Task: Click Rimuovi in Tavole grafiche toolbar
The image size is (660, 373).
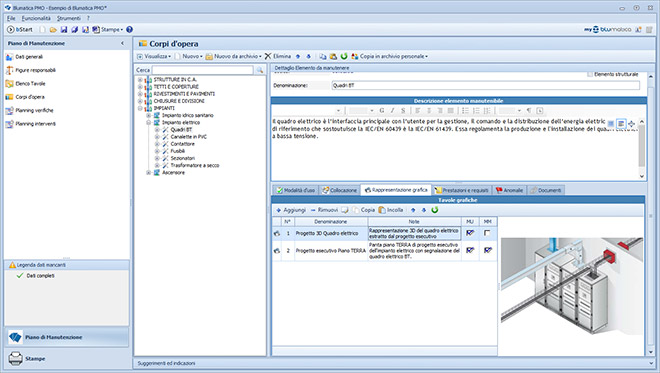Action: pos(324,210)
